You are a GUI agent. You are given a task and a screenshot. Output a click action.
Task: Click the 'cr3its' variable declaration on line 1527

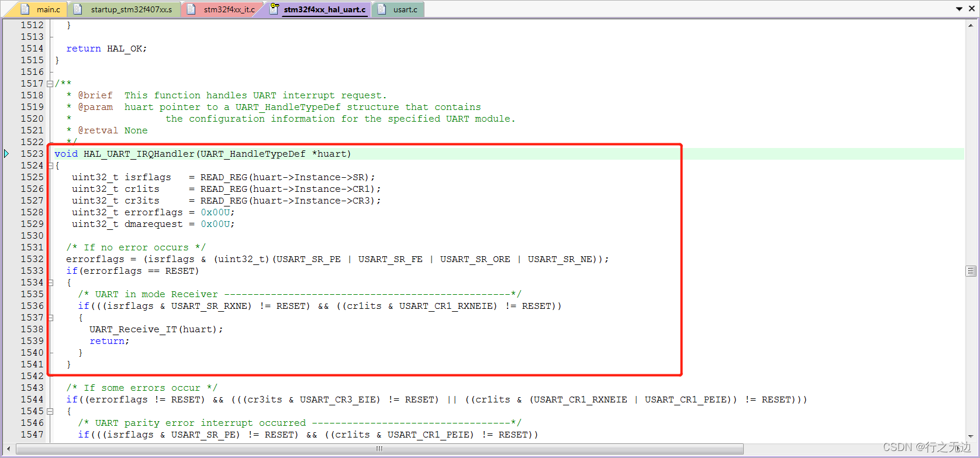tap(142, 201)
